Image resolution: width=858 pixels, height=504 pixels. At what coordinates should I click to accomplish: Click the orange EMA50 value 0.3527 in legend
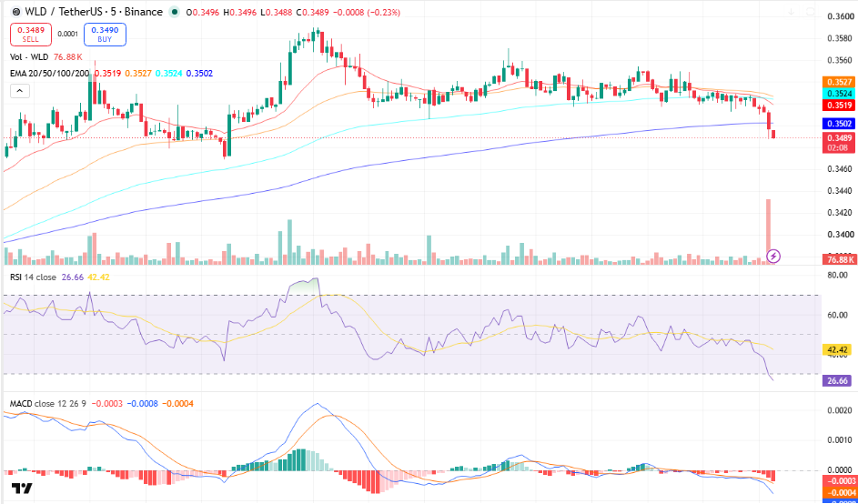(139, 74)
